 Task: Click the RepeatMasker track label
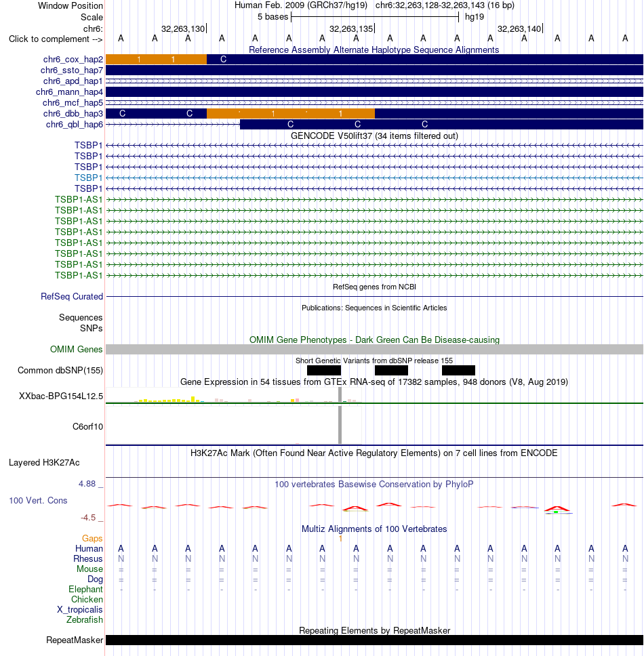point(75,640)
